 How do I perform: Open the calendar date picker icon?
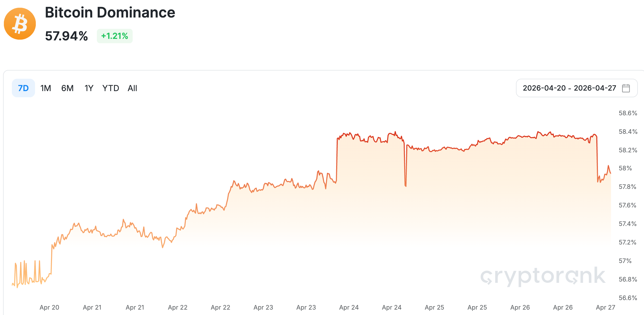626,88
